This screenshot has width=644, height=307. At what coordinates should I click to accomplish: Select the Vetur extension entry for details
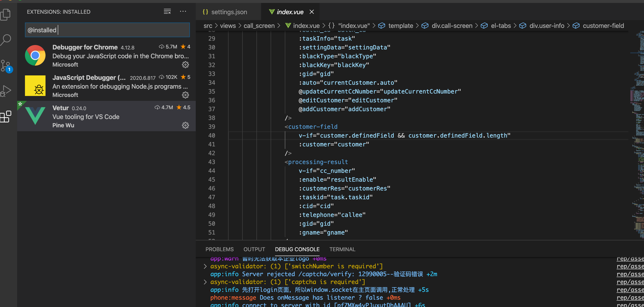[100, 116]
